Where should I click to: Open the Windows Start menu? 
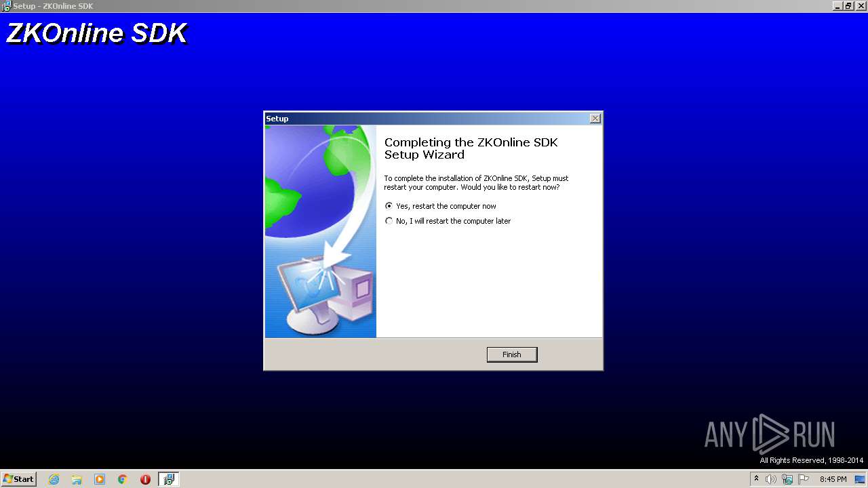pyautogui.click(x=18, y=479)
